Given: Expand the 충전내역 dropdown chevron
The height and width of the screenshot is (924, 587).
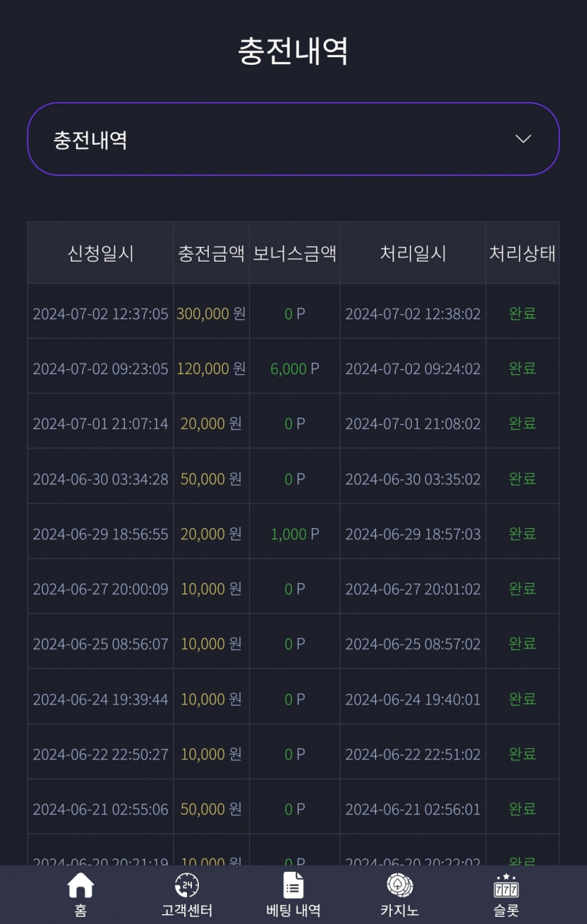Looking at the screenshot, I should coord(523,139).
